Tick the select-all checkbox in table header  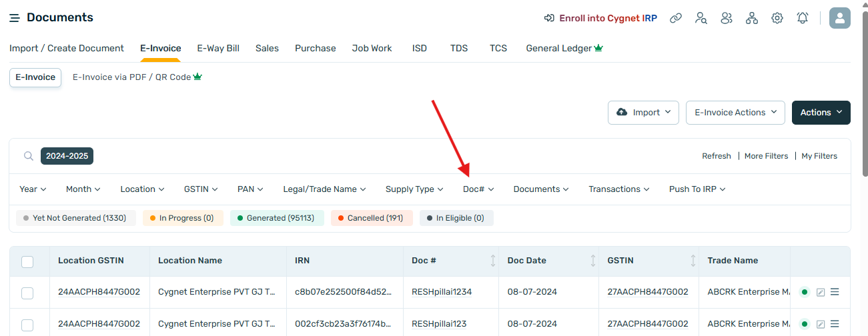point(27,261)
